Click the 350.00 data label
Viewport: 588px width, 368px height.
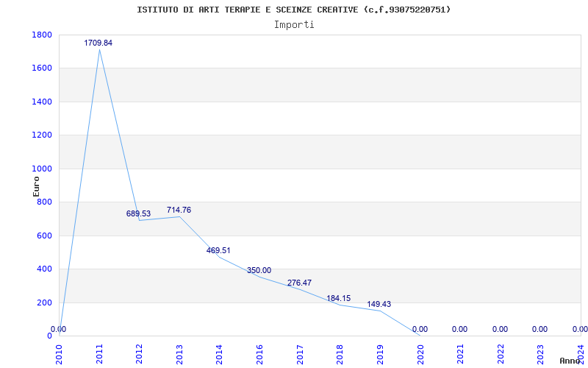259,270
